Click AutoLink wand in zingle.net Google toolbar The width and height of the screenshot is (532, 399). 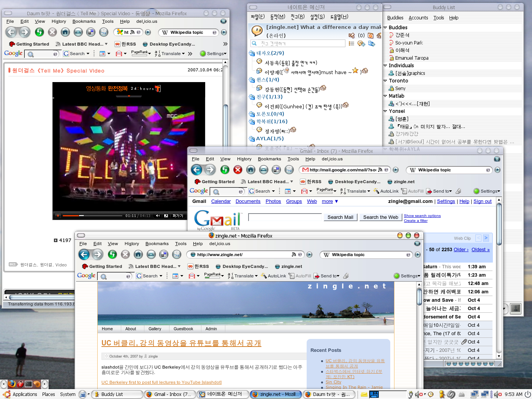pos(264,276)
